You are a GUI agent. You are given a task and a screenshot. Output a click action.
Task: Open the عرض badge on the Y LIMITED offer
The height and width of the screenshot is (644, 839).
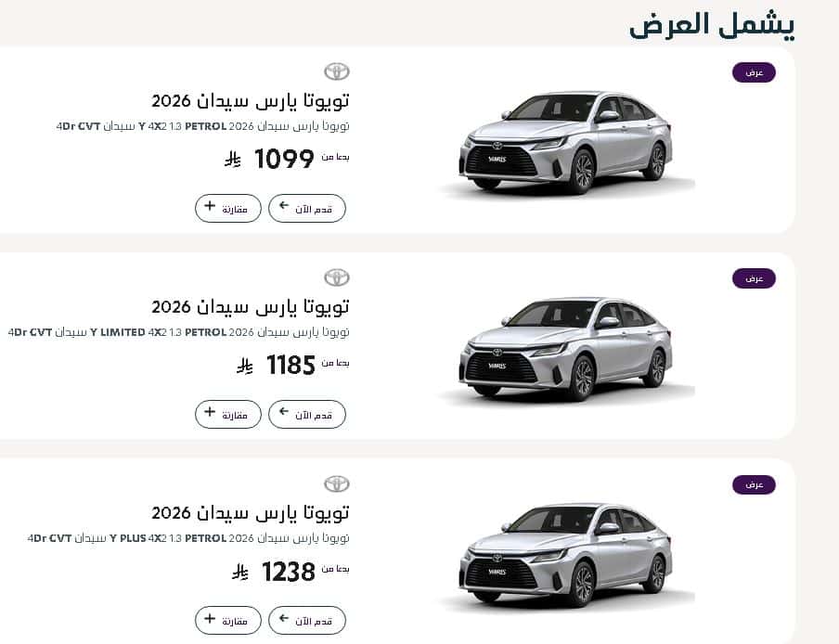754,277
